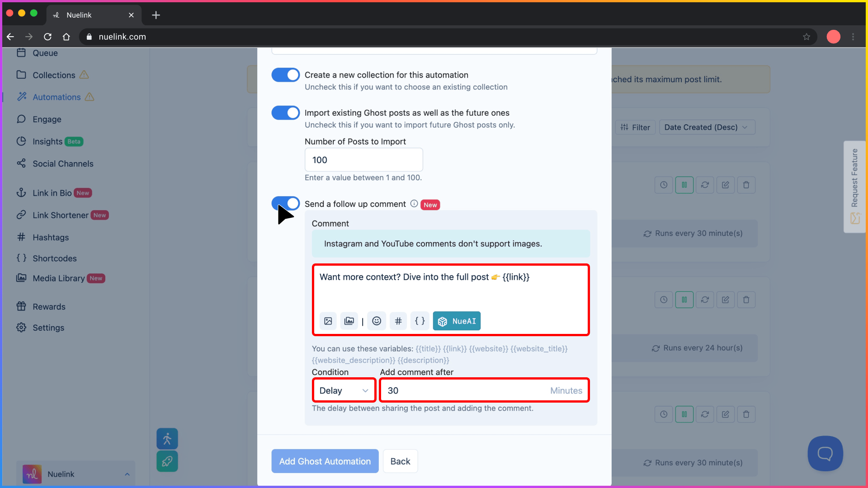Click the Back button

(401, 461)
